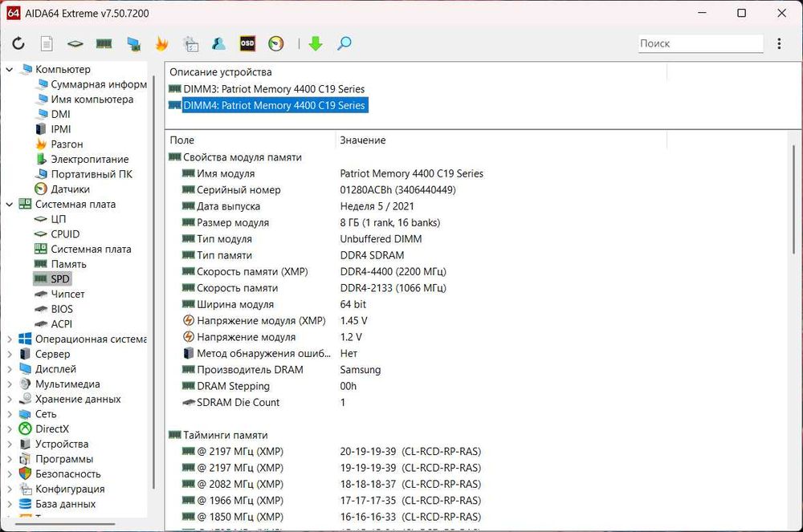This screenshot has width=803, height=532.
Task: Open the Чипсет tree item
Action: (x=60, y=294)
